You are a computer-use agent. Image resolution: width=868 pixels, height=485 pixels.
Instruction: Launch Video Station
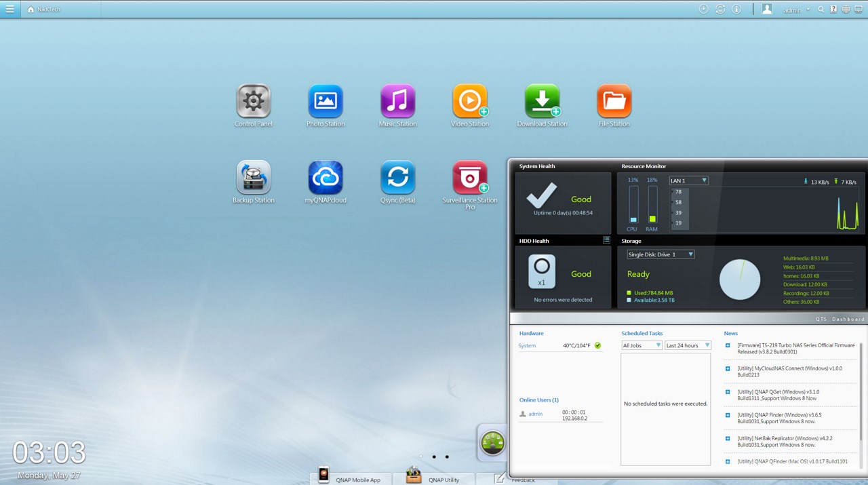tap(470, 101)
